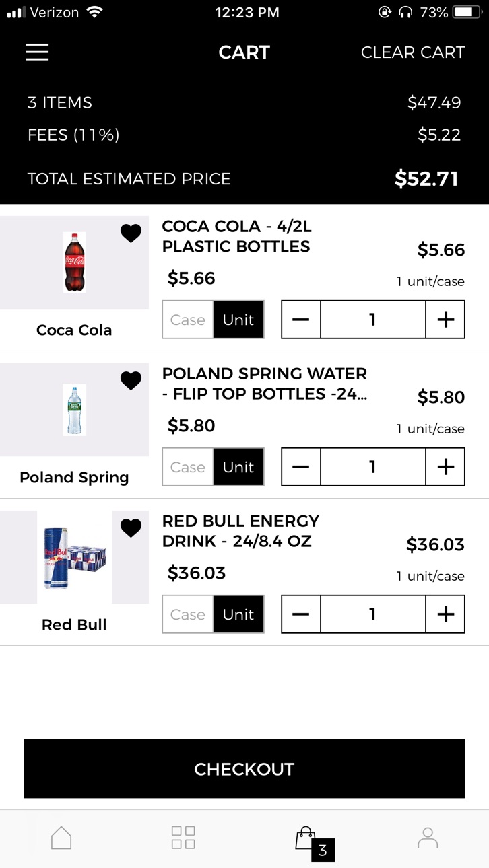Select Case for Poland Spring Water
This screenshot has width=489, height=868.
click(x=188, y=467)
